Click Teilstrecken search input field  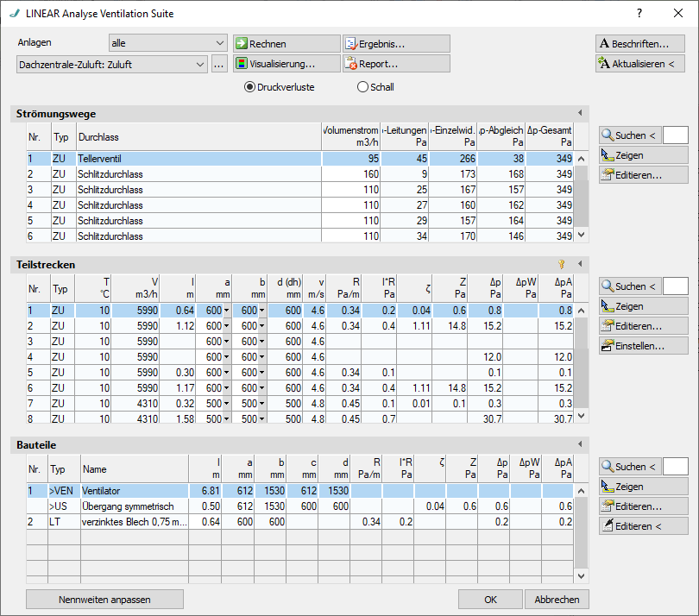click(x=676, y=286)
